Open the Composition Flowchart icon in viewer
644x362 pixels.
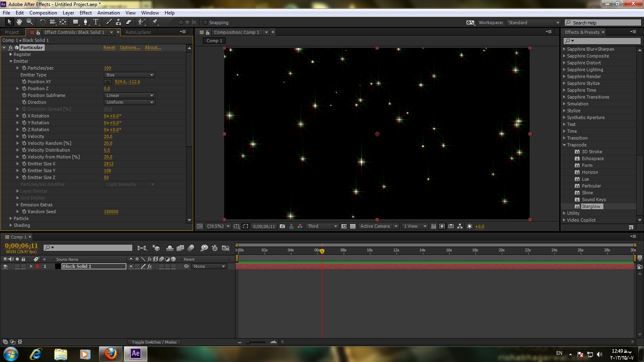(x=460, y=226)
